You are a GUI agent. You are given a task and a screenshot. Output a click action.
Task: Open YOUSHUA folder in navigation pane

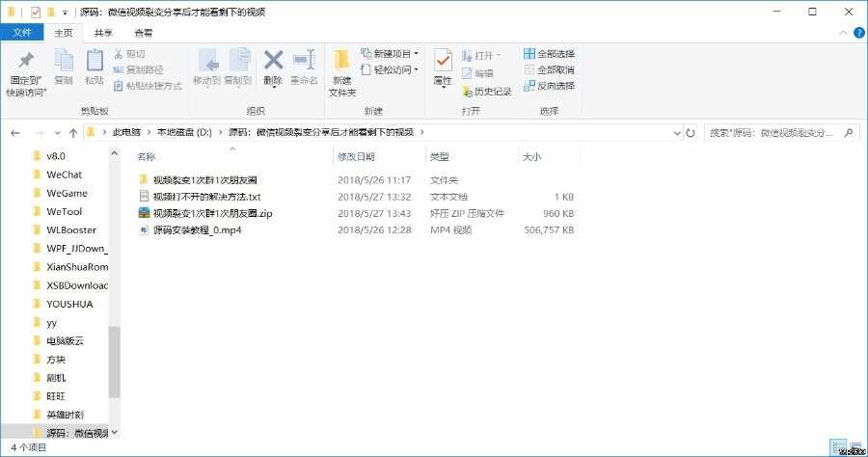pos(69,304)
